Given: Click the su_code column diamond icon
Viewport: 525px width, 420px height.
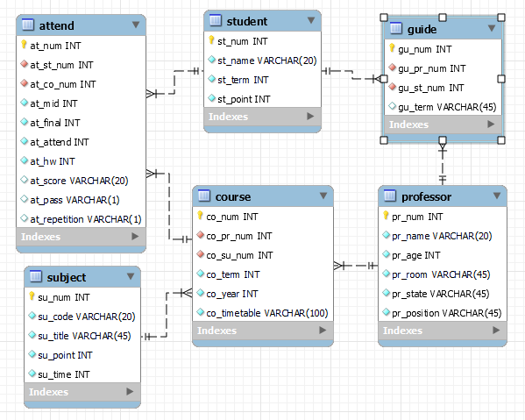Looking at the screenshot, I should 32,316.
